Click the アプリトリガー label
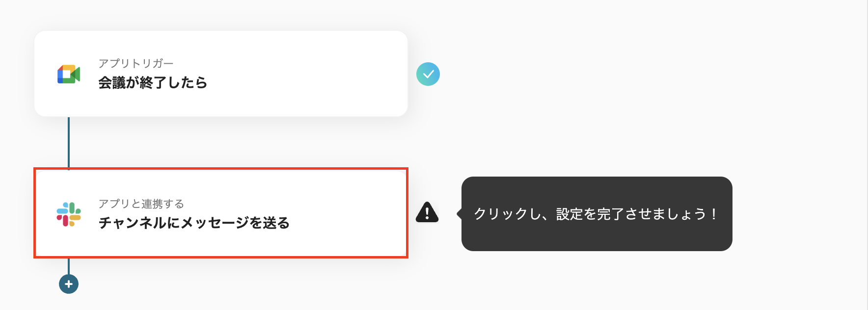The height and width of the screenshot is (310, 868). click(x=136, y=63)
